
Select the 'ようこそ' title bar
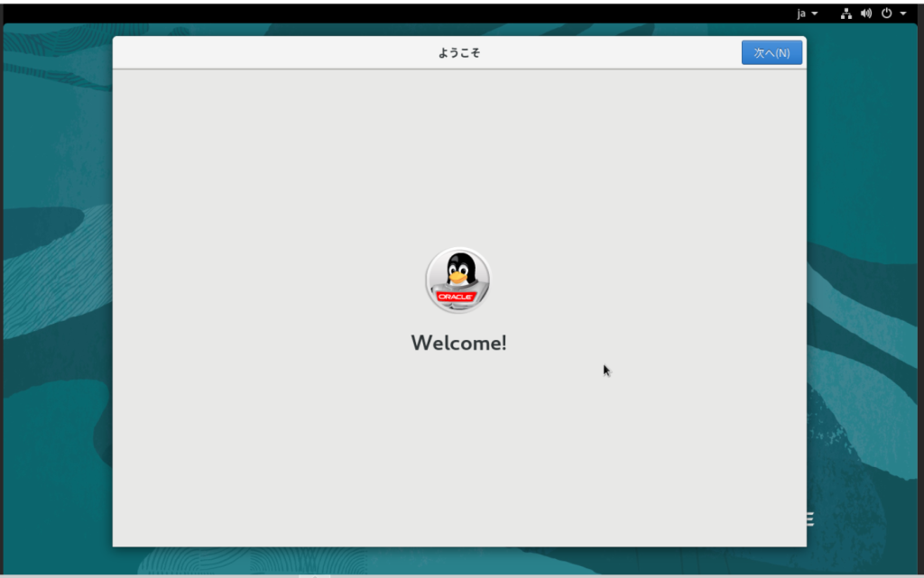point(458,52)
